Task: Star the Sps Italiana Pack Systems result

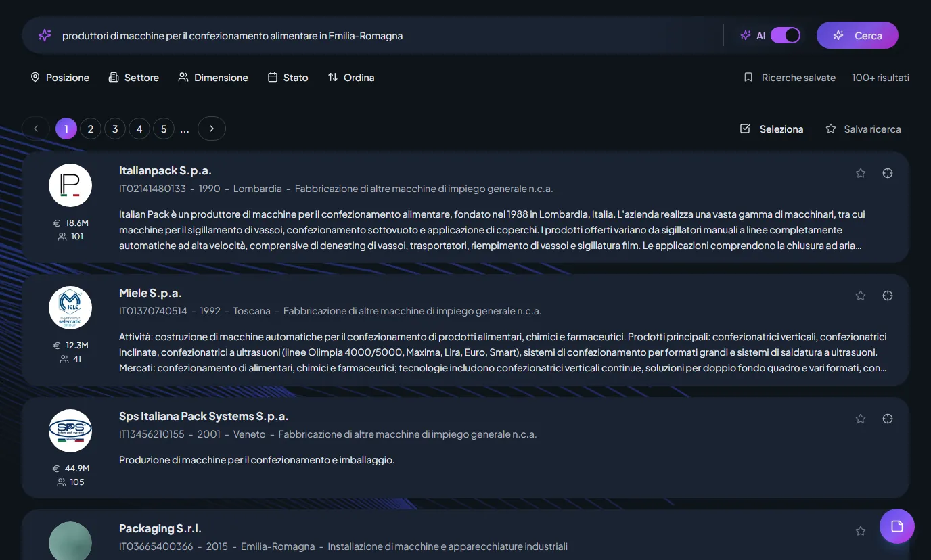Action: tap(861, 419)
